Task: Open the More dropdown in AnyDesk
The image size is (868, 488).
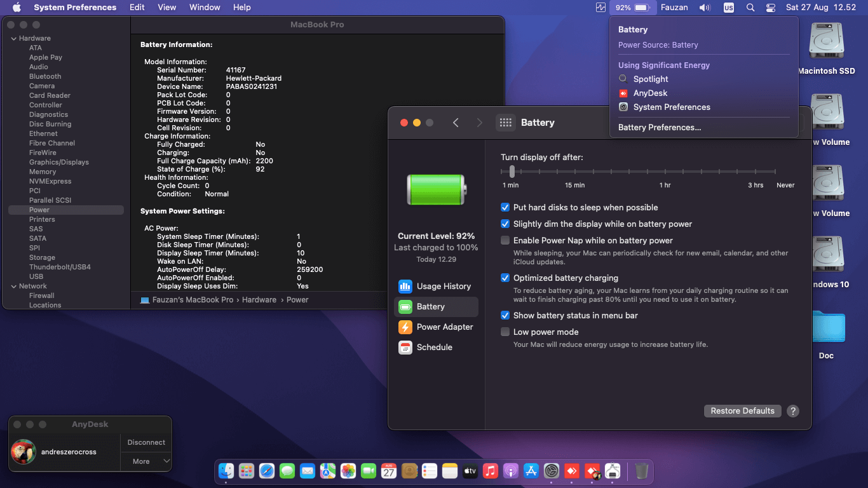Action: (146, 461)
